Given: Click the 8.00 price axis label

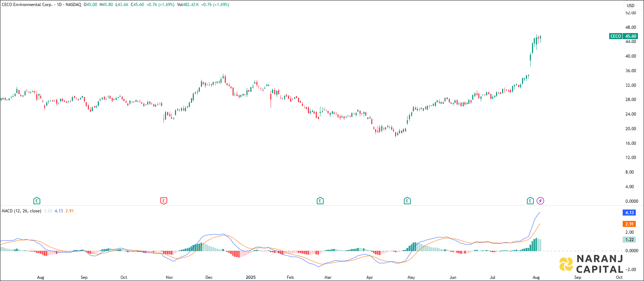Looking at the screenshot, I should [x=629, y=172].
